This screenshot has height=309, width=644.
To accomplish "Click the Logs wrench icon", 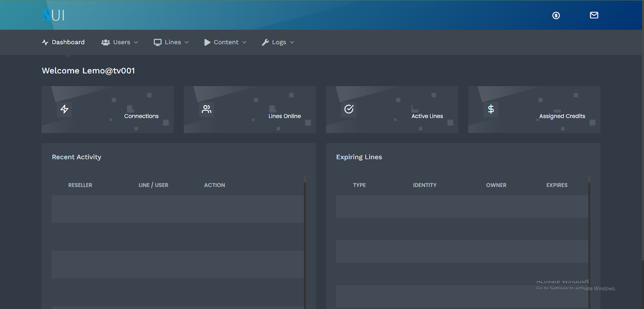I will point(265,42).
